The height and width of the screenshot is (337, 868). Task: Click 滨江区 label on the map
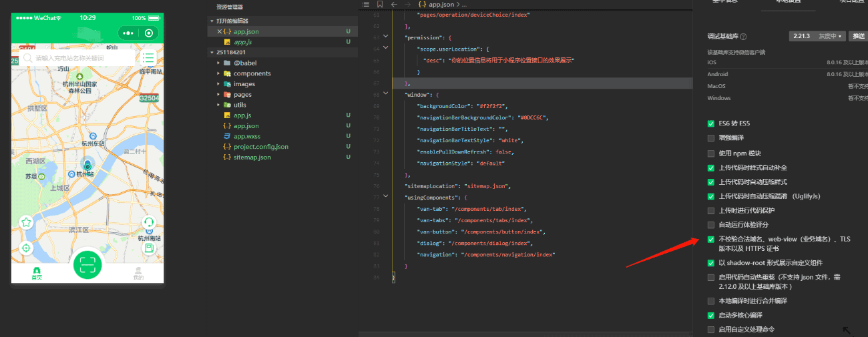tap(79, 229)
